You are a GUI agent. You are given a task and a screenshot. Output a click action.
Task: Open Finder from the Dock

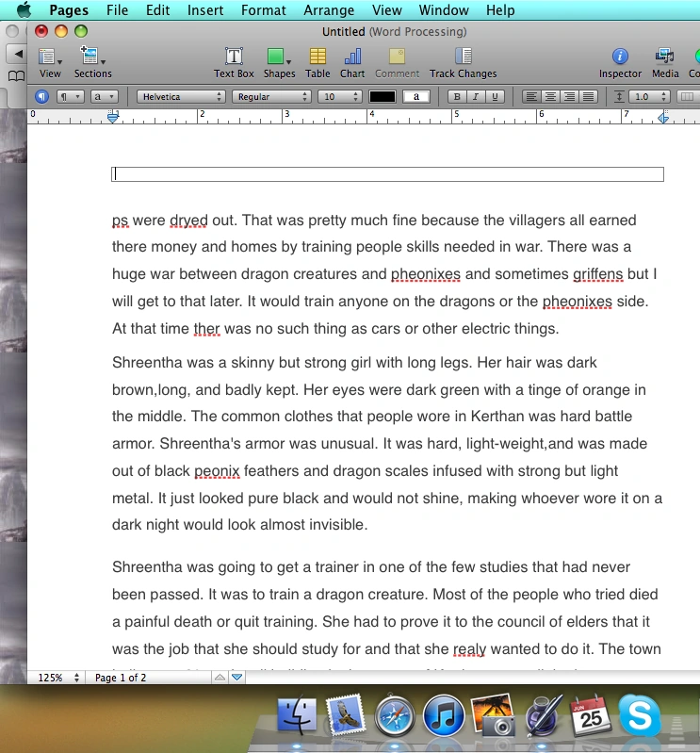[297, 715]
